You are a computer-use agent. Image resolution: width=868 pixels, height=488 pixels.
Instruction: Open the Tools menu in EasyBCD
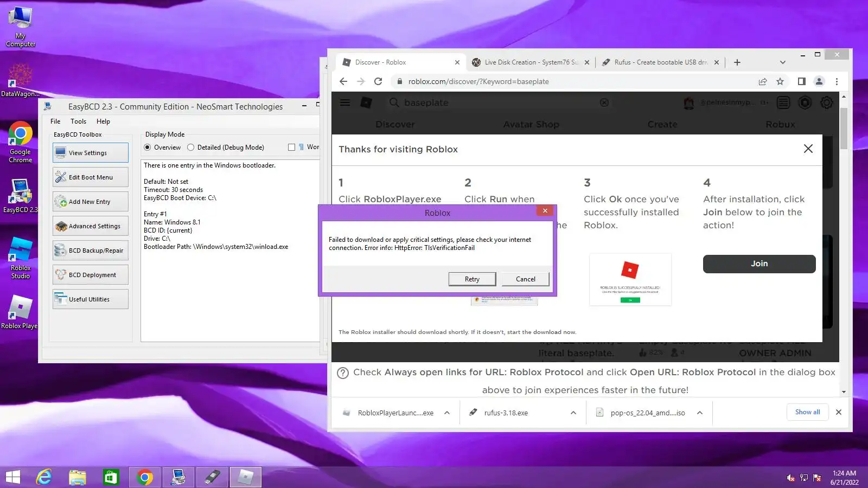(78, 121)
